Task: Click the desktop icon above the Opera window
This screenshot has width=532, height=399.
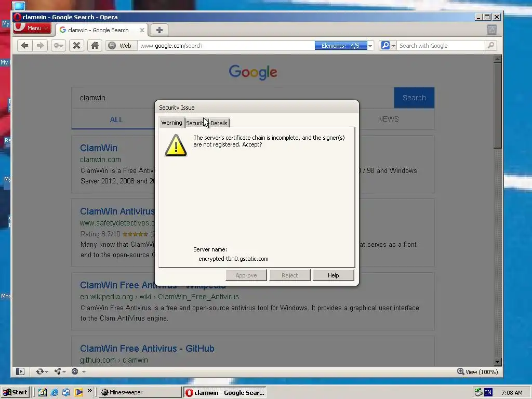Action: pyautogui.click(x=19, y=5)
